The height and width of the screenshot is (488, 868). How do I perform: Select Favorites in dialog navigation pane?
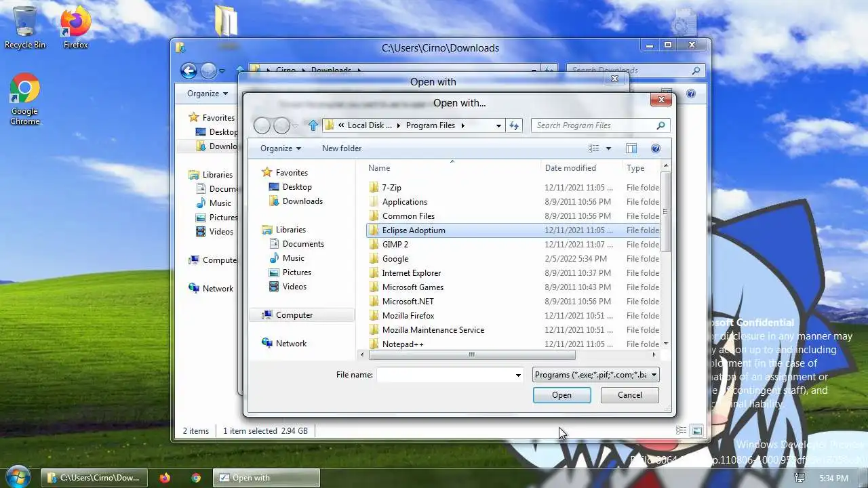[292, 173]
